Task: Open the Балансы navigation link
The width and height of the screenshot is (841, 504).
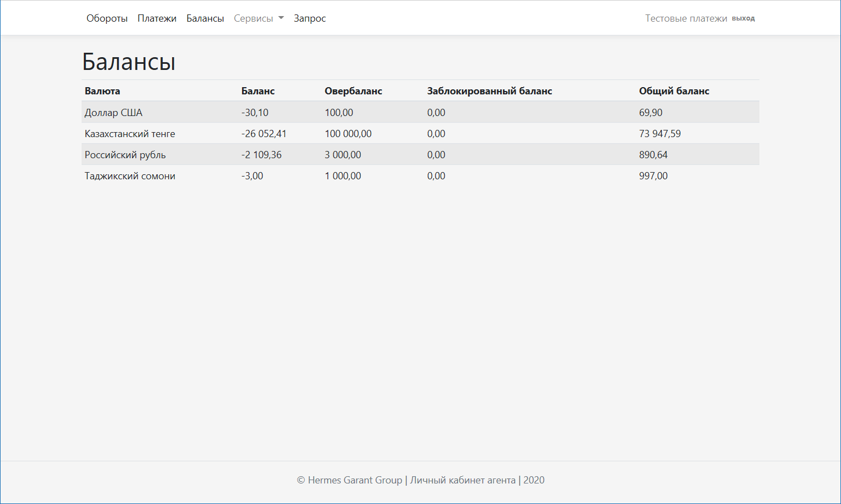Action: 205,18
